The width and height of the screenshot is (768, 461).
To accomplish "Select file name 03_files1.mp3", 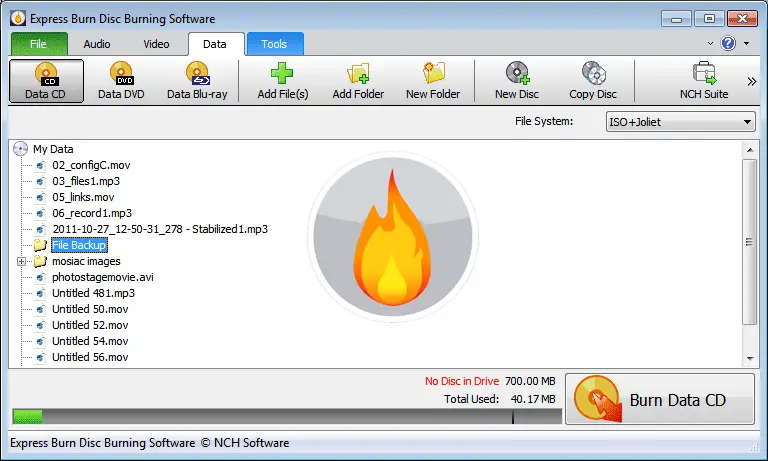I will [x=86, y=181].
